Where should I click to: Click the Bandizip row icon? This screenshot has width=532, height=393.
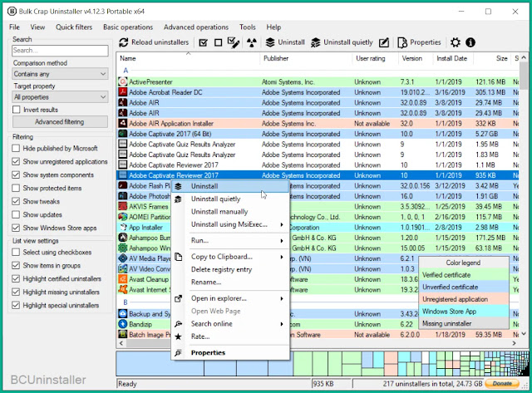click(x=123, y=324)
